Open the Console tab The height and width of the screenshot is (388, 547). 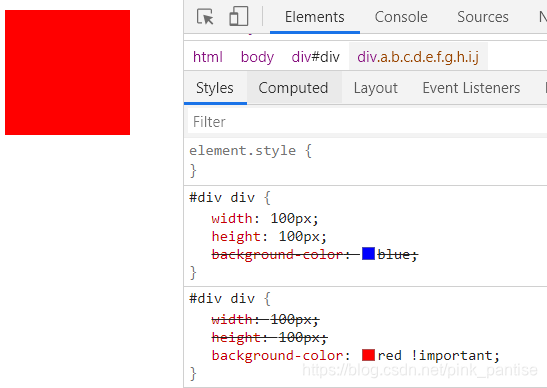coord(401,17)
